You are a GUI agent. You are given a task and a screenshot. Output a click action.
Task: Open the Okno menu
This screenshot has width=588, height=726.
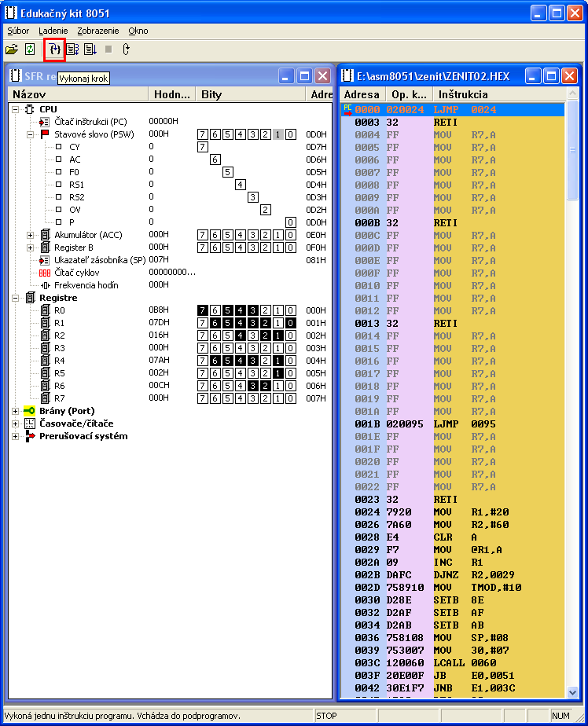coord(138,31)
